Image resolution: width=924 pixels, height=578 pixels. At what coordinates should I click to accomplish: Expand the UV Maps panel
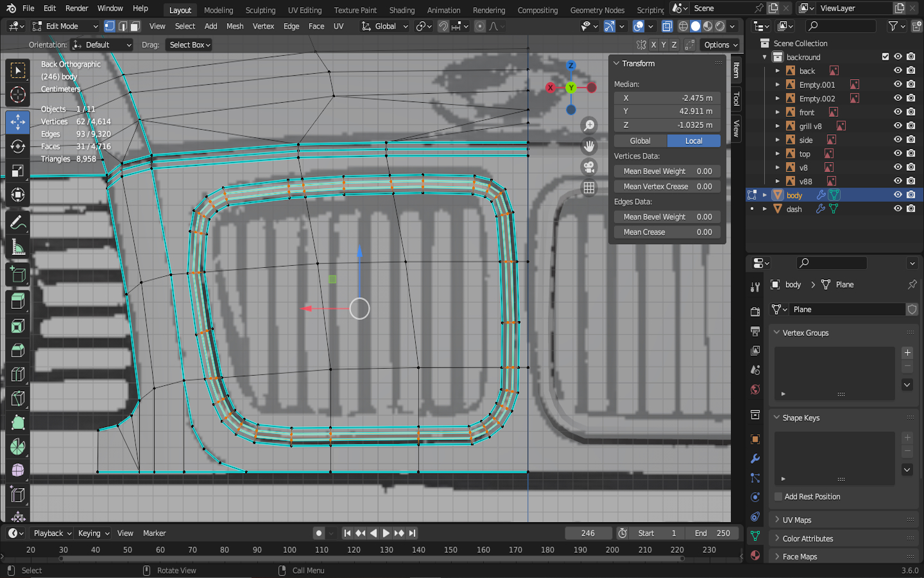pyautogui.click(x=797, y=520)
